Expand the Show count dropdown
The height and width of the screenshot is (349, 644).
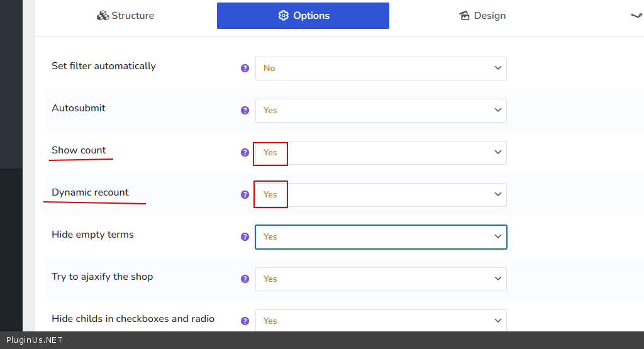pos(380,153)
